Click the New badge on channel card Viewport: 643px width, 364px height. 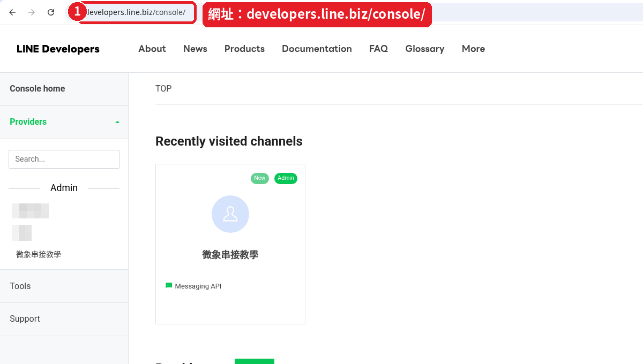tap(260, 178)
